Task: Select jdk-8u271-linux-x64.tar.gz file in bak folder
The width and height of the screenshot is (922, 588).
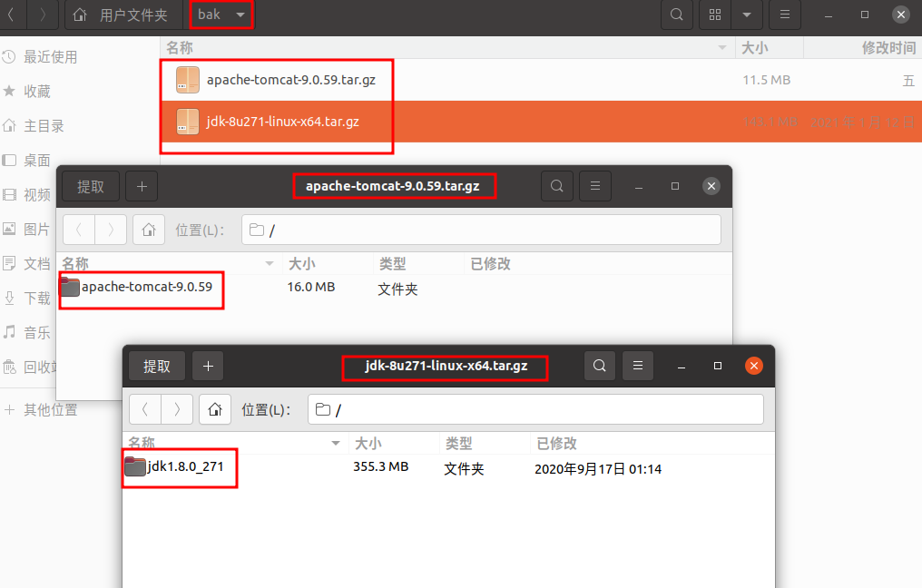Action: tap(541, 122)
